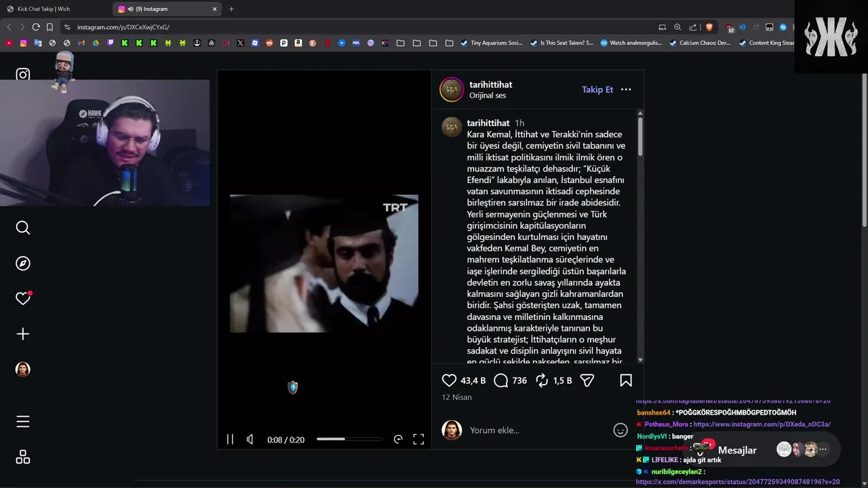868x488 pixels.
Task: Open Orijinal ses audio link
Action: [488, 96]
